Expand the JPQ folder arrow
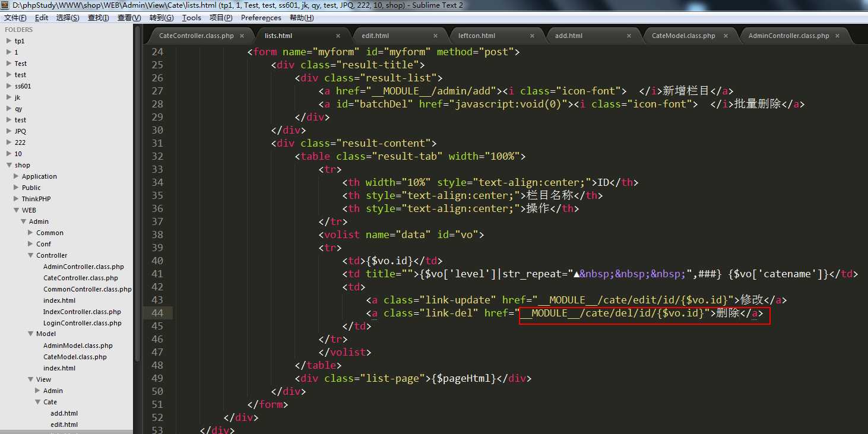 [x=8, y=131]
